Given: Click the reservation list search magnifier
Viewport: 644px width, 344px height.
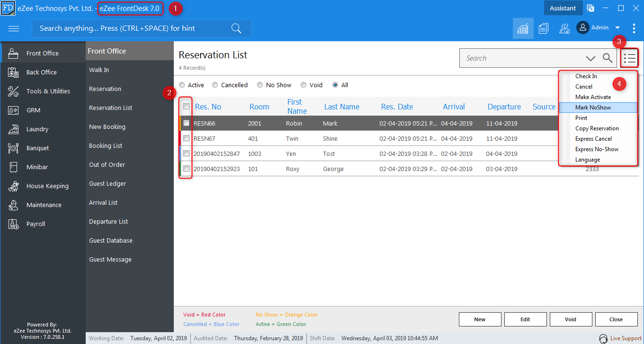Looking at the screenshot, I should point(608,58).
